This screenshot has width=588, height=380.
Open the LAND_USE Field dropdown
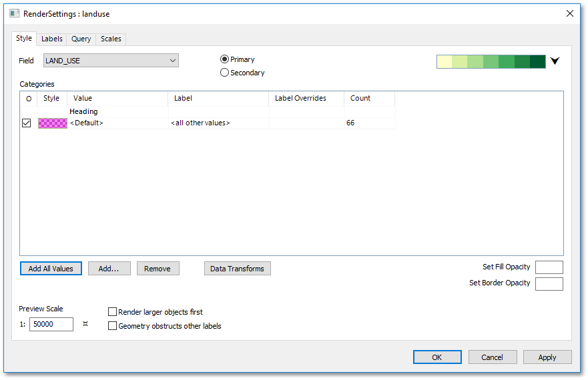tap(111, 61)
